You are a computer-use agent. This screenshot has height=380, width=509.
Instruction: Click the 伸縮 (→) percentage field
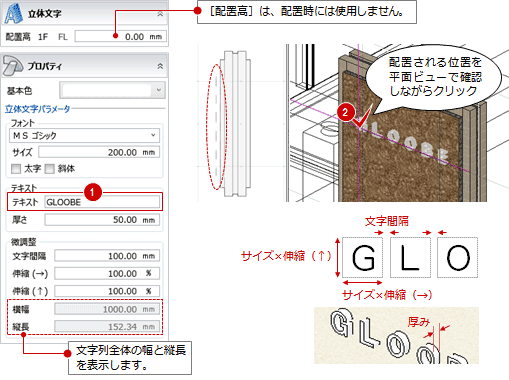tap(107, 274)
